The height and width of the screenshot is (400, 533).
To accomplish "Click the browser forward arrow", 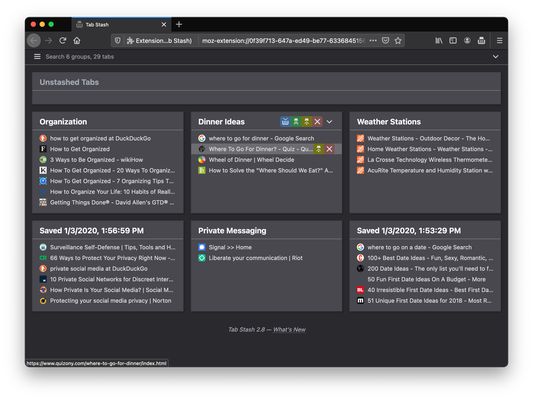I will pyautogui.click(x=49, y=40).
